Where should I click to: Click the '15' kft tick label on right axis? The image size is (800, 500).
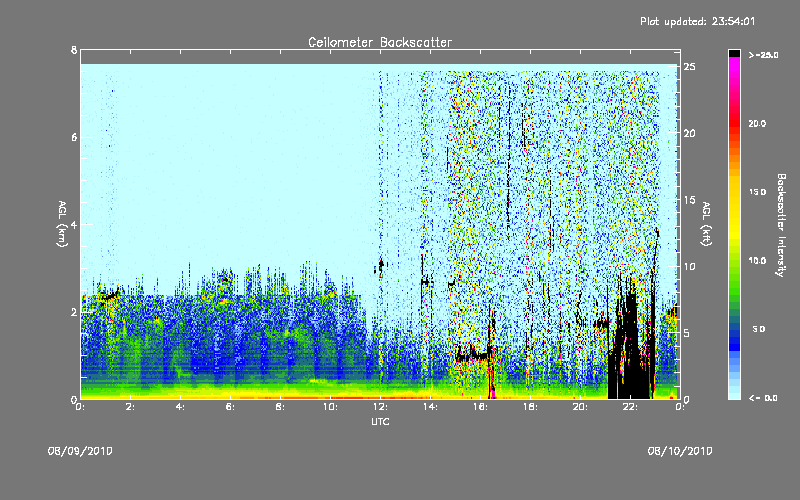[x=689, y=200]
